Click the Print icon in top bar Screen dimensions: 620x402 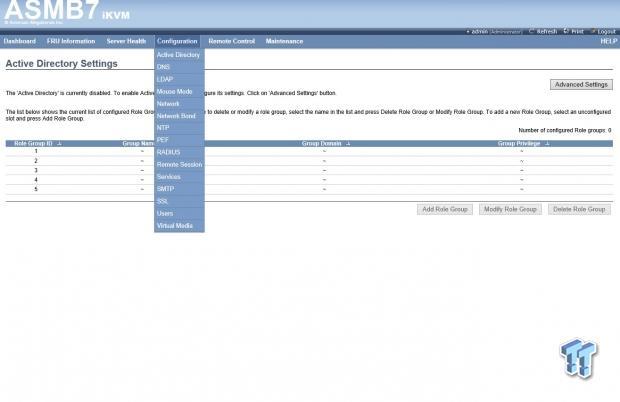click(x=566, y=31)
